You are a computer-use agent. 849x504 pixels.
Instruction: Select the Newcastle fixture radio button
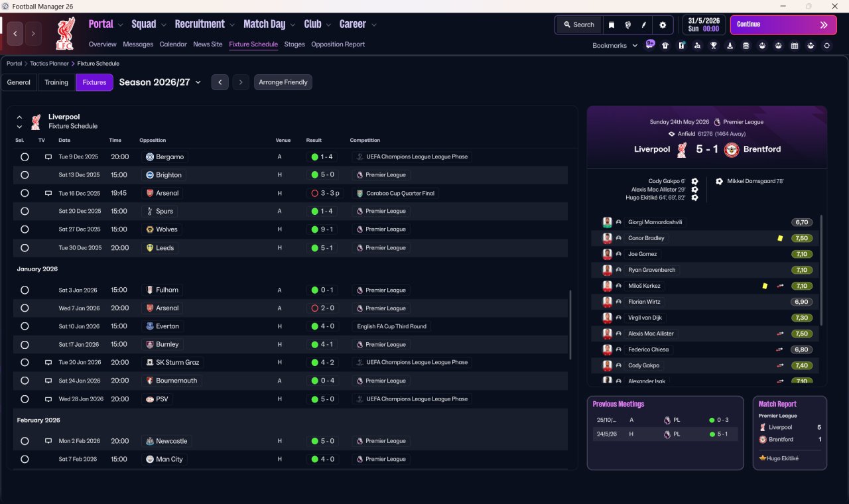click(25, 441)
